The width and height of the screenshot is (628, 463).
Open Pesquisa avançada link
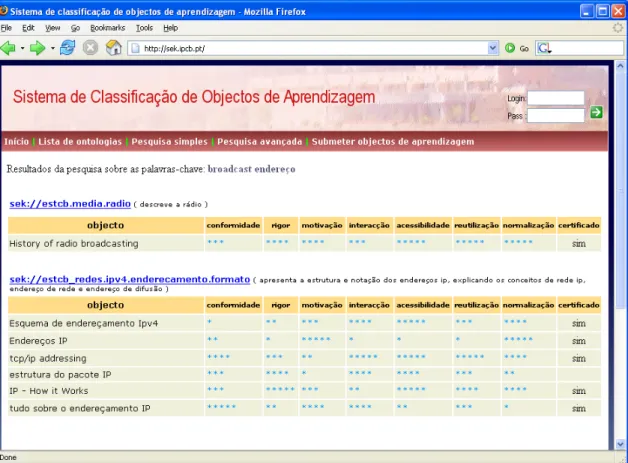[260, 141]
